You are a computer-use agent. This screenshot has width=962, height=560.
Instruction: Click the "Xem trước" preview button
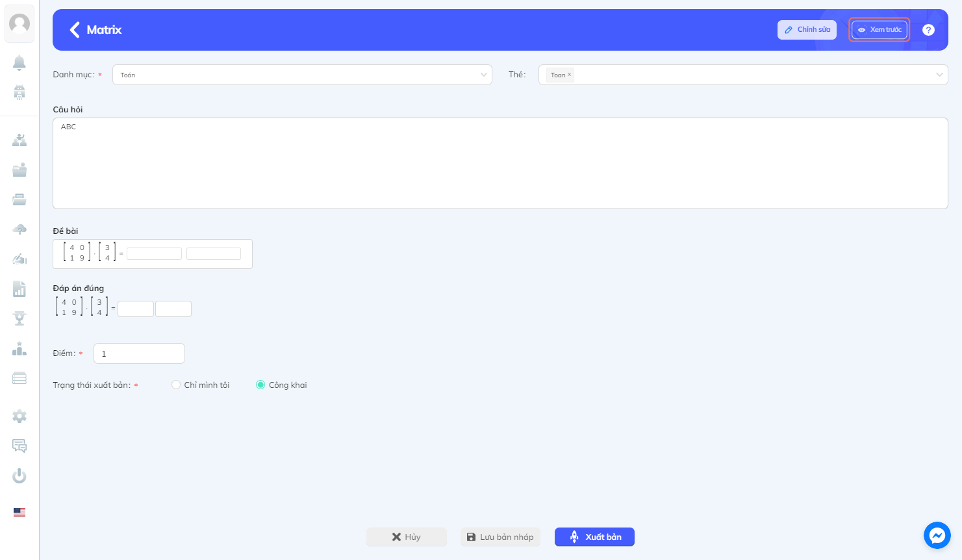[880, 30]
